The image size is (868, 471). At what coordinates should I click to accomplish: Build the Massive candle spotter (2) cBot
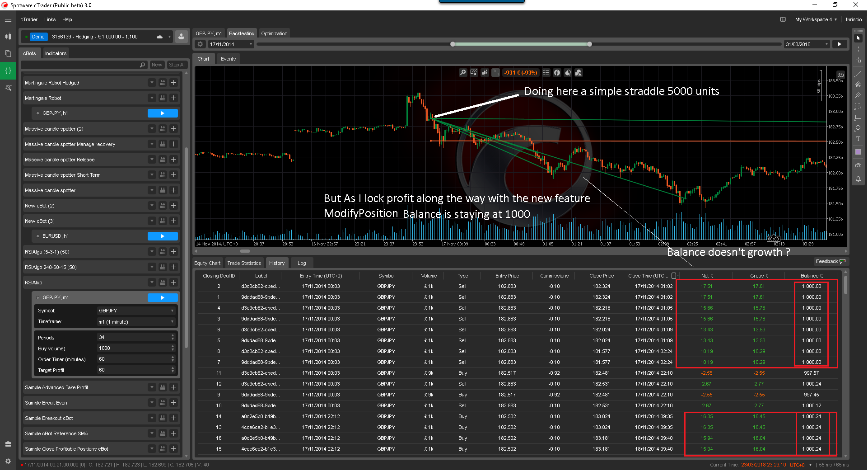click(x=163, y=129)
